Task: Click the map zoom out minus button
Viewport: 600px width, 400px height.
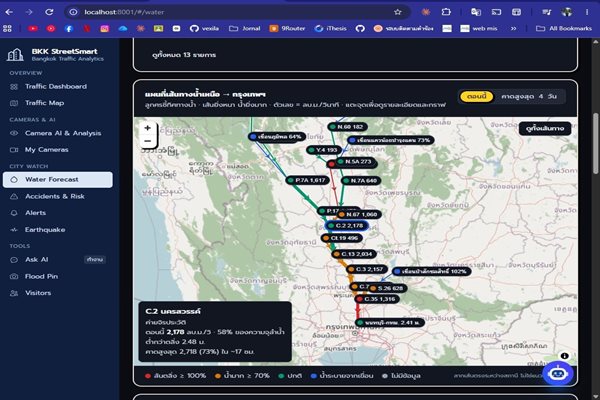Action: (148, 141)
